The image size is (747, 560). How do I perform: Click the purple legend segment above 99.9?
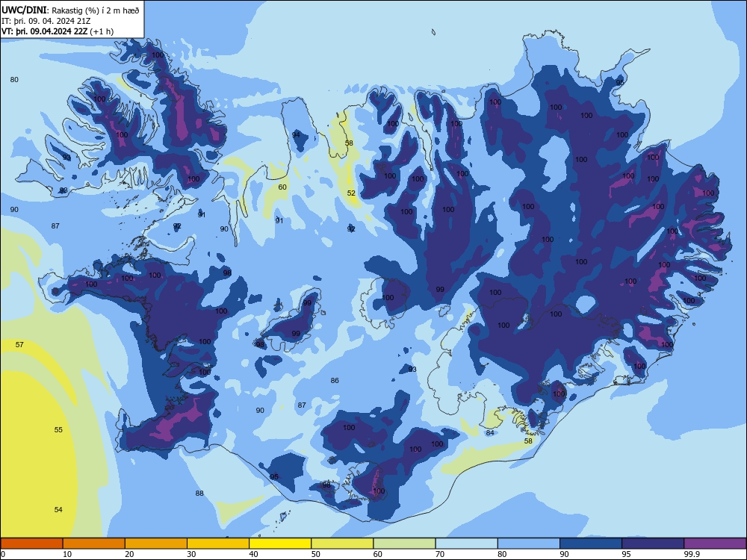(x=715, y=544)
